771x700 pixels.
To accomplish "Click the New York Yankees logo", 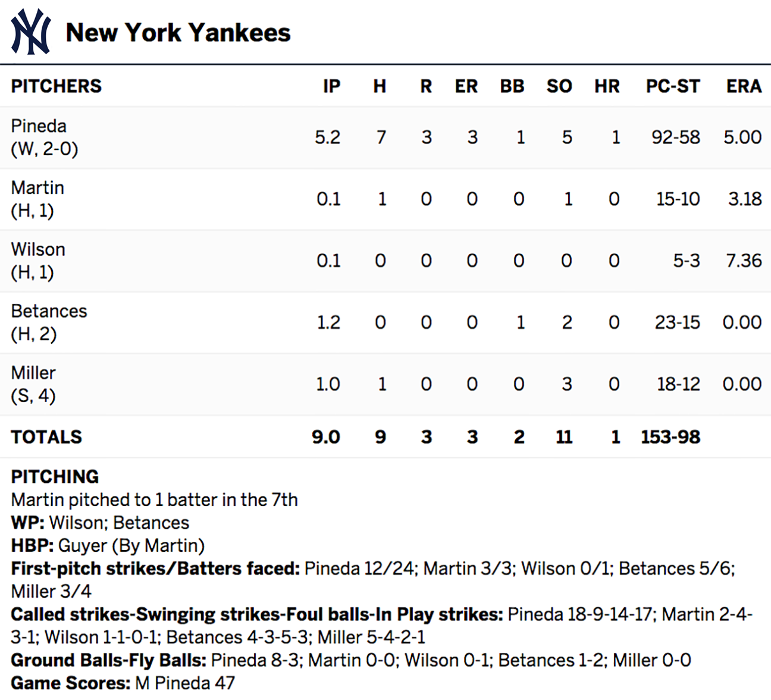I will pos(31,32).
